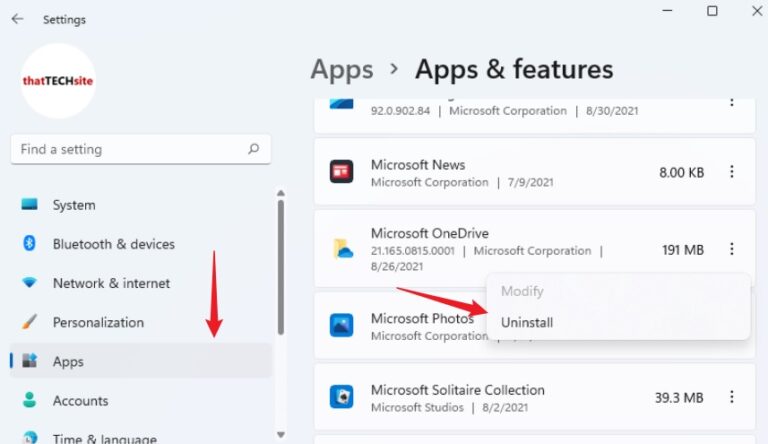Click the Accounts person icon
The image size is (768, 444).
[x=29, y=400]
